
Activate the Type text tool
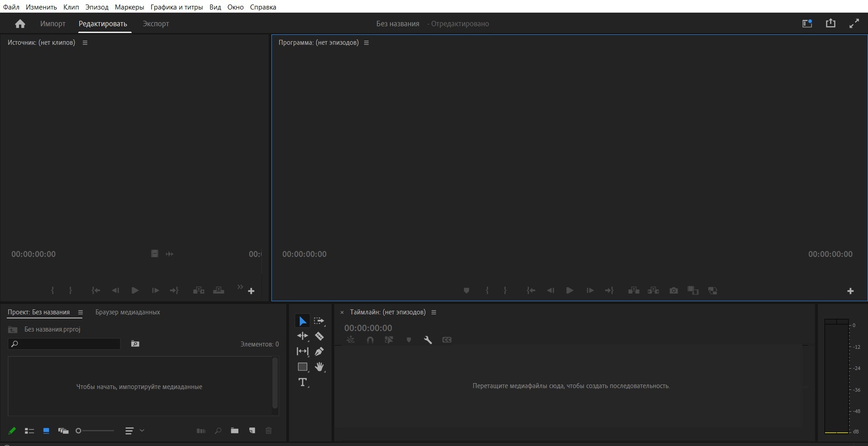click(x=303, y=382)
